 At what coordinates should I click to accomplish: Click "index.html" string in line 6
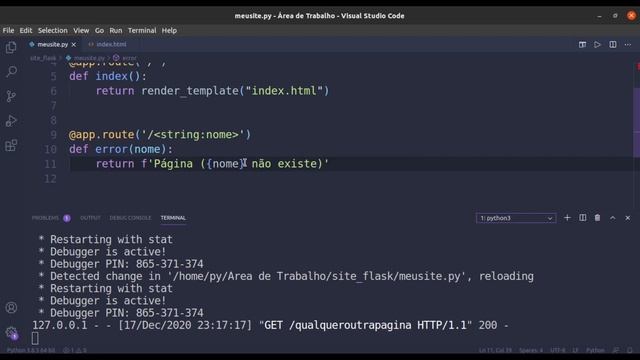coord(284,91)
